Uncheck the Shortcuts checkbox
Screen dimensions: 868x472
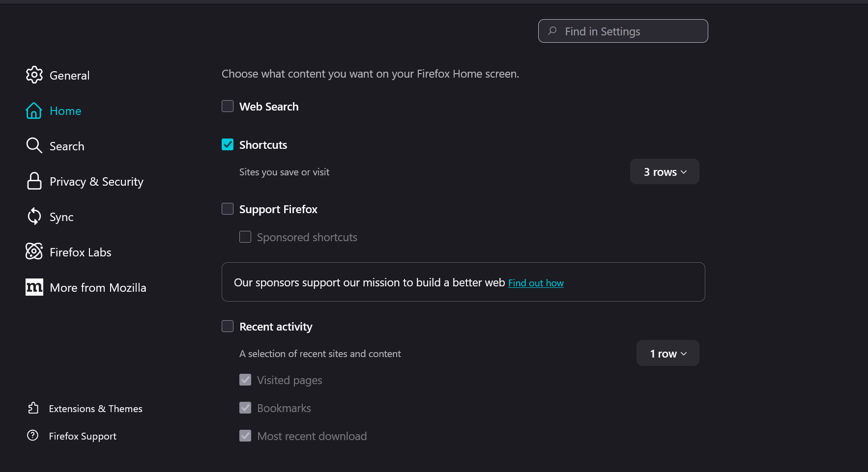click(228, 144)
